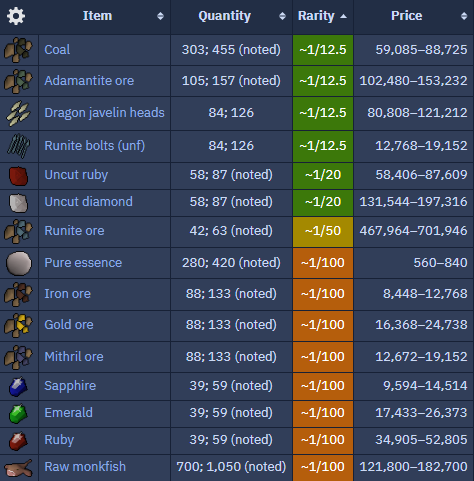
Task: Click the yellow ~1/50 rarity cell
Action: pos(323,232)
